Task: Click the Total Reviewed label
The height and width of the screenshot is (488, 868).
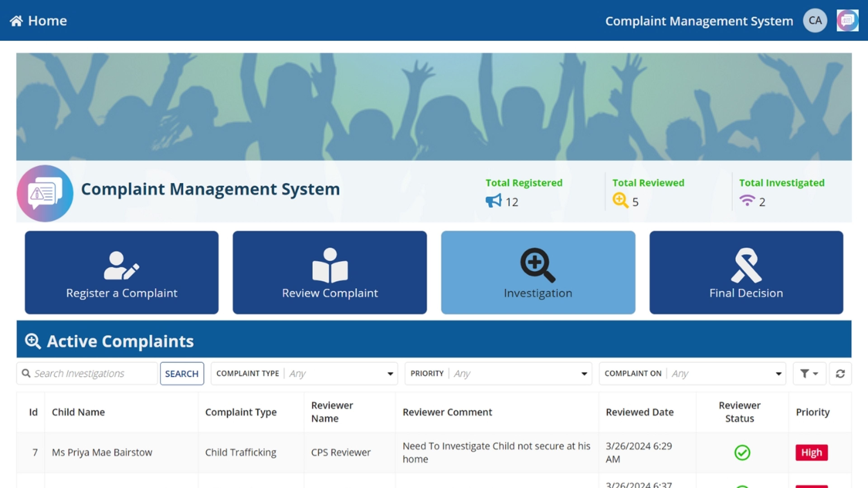Action: (648, 183)
